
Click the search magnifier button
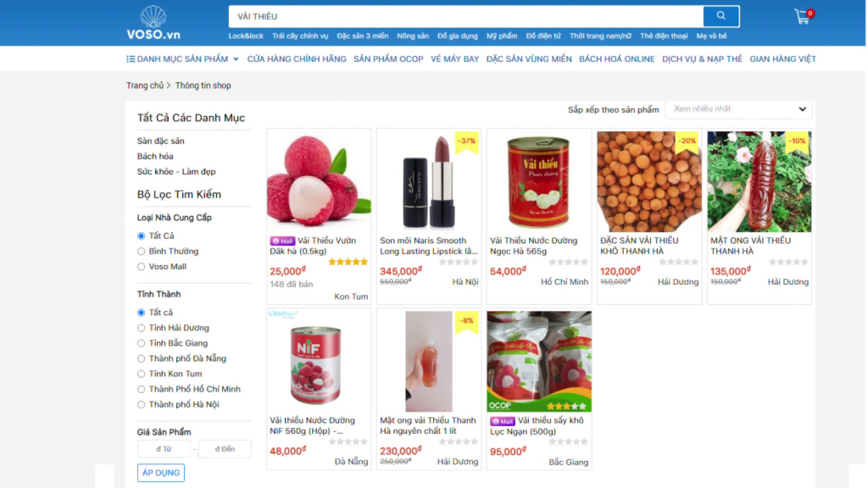[x=721, y=16]
